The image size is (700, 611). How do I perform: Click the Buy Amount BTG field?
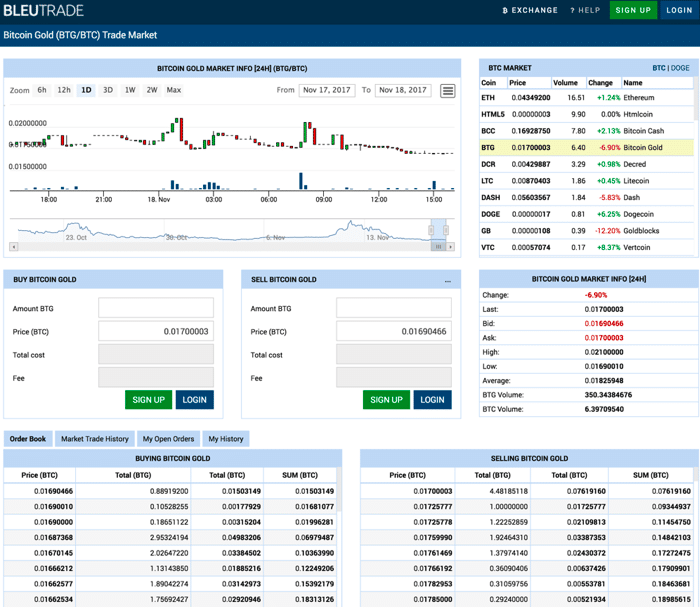[156, 308]
